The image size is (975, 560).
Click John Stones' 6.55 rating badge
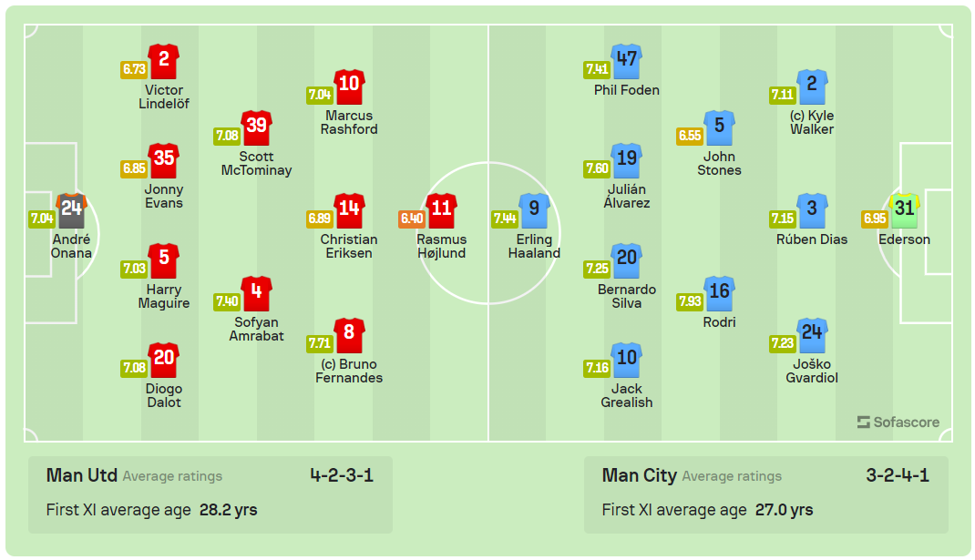[691, 136]
